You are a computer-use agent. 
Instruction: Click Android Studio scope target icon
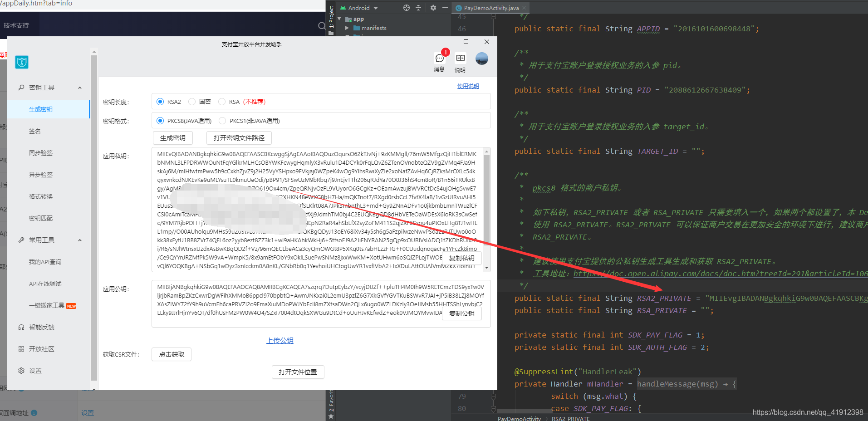406,8
